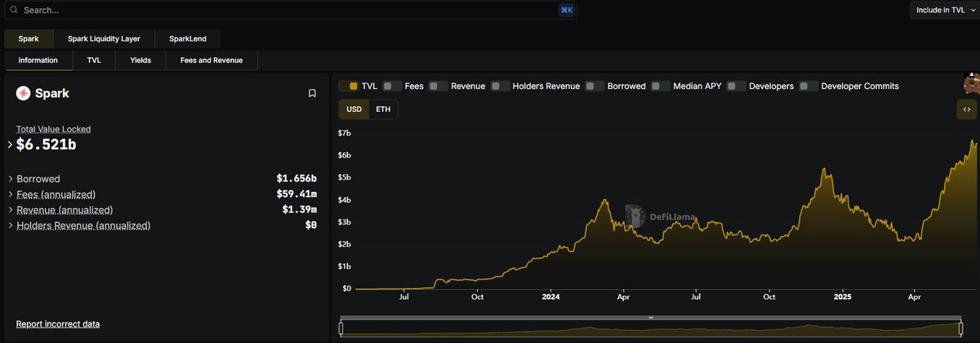Switch to the TVL tab
980x343 pixels.
[94, 60]
